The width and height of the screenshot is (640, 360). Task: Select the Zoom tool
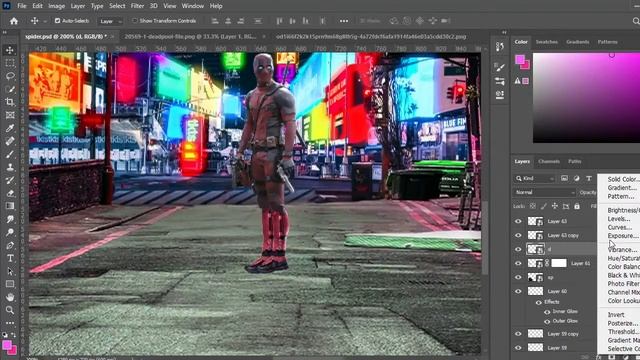pos(10,310)
